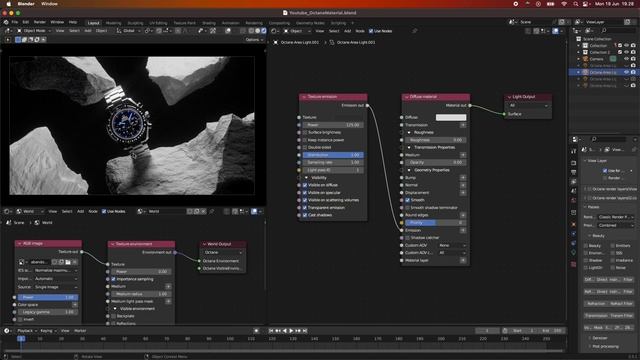Viewport: 640px width, 360px height.
Task: Adjust the Distribution slider in Texture emission
Action: pyautogui.click(x=333, y=155)
